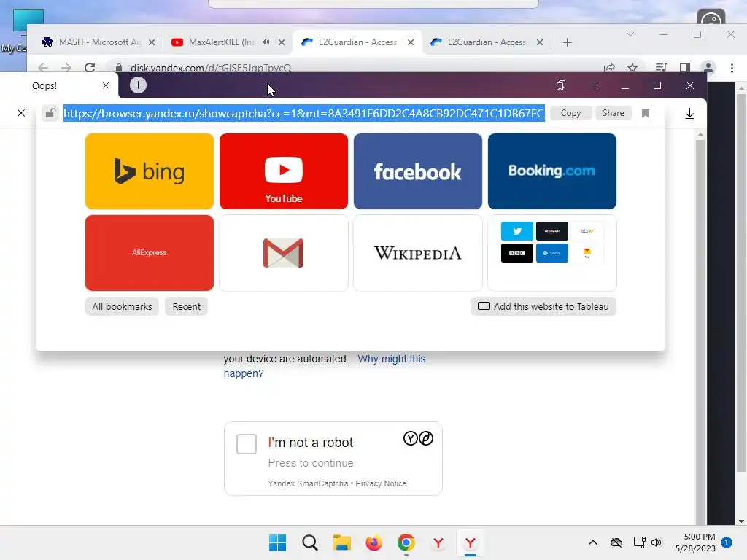Expand Chrome tab search chevron
Image resolution: width=747 pixels, height=560 pixels.
[x=630, y=34]
